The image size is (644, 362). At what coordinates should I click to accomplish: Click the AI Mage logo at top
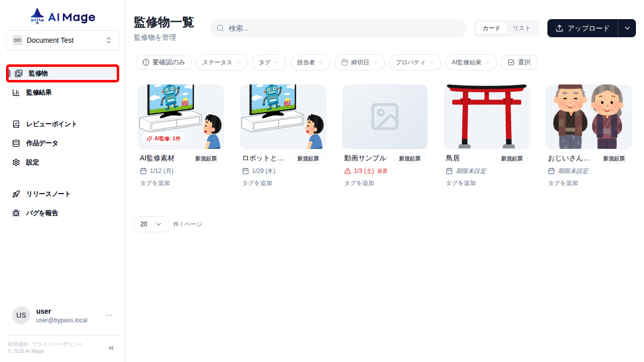pos(62,16)
